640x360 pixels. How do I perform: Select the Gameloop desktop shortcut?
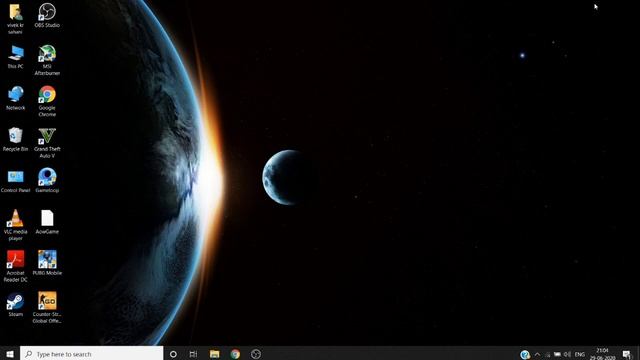tap(47, 180)
